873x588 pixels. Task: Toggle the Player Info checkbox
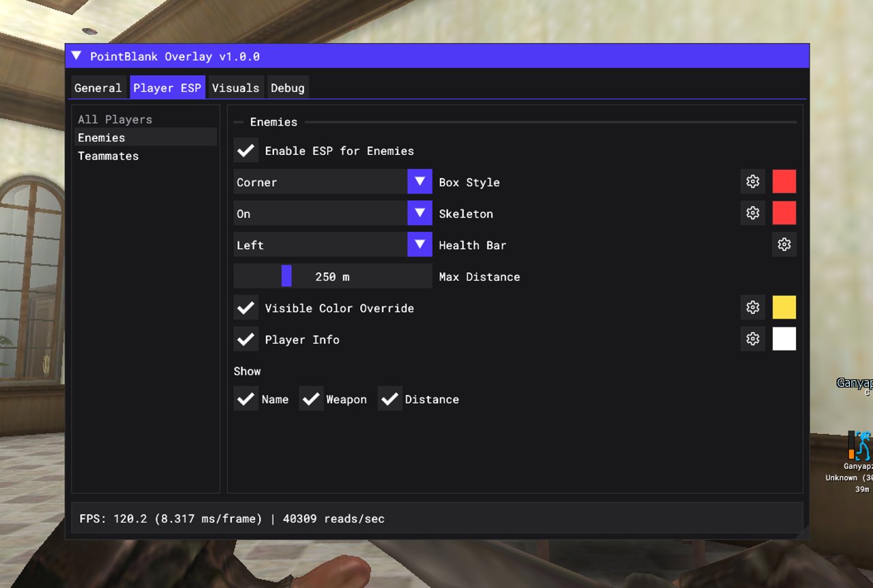(246, 338)
